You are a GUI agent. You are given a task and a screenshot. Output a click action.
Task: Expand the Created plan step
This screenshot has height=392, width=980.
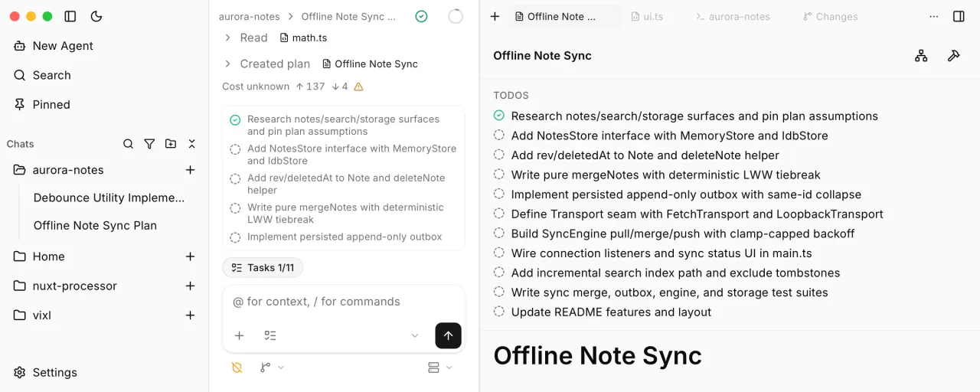point(227,64)
